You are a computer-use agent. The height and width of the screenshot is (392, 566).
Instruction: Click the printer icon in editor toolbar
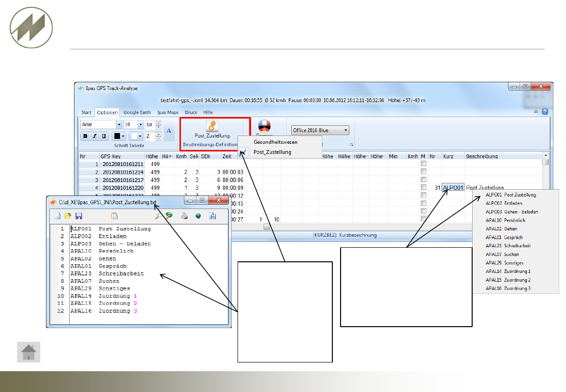(184, 216)
